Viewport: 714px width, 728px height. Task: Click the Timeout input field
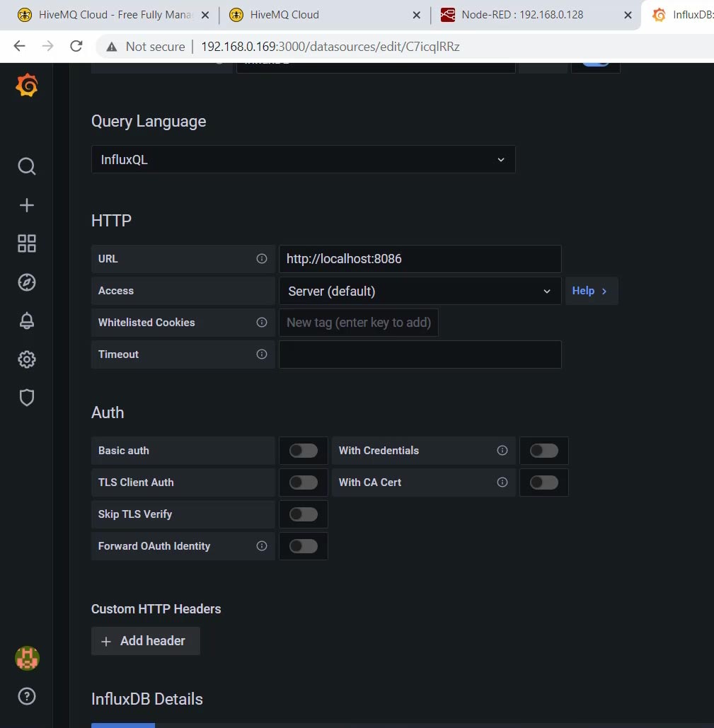tap(420, 354)
